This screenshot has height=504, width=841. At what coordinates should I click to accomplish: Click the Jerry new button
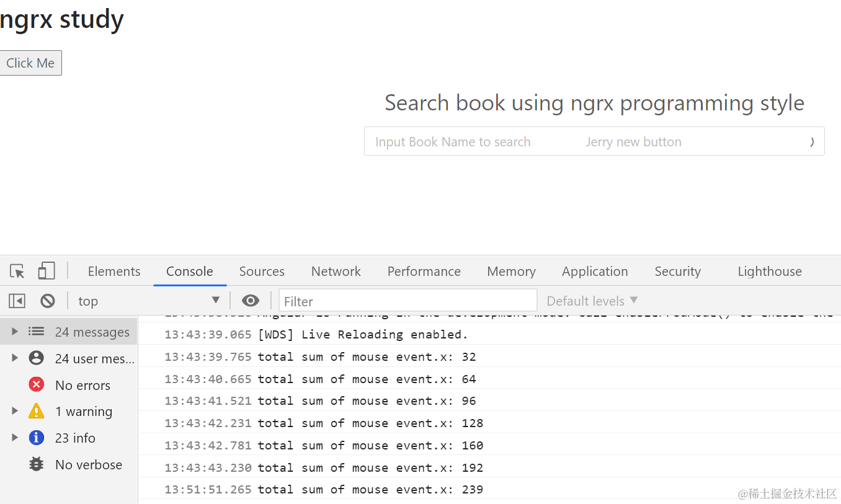(633, 142)
